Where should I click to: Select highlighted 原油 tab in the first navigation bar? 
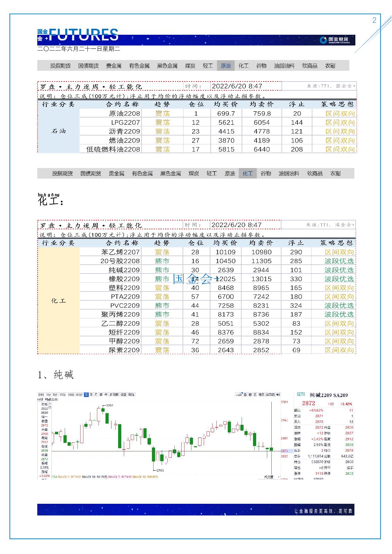pos(226,66)
